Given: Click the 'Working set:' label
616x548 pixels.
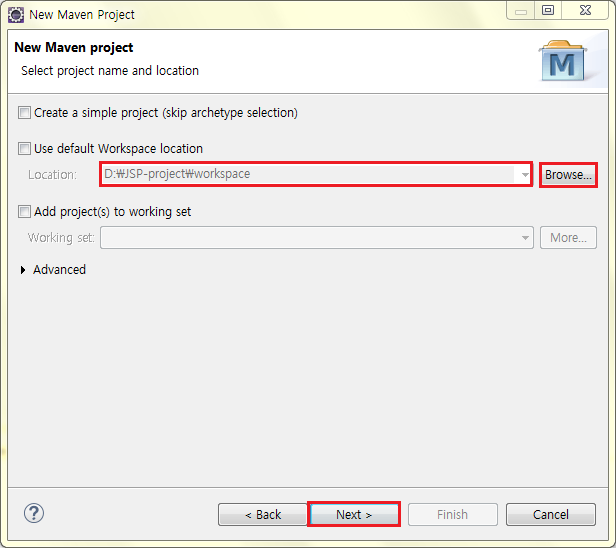Looking at the screenshot, I should pos(61,237).
